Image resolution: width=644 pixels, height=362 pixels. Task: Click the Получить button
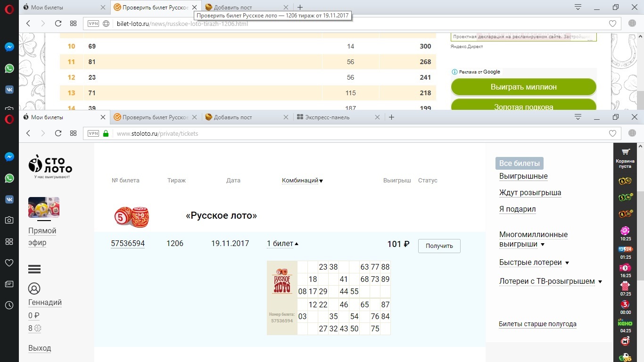point(439,246)
